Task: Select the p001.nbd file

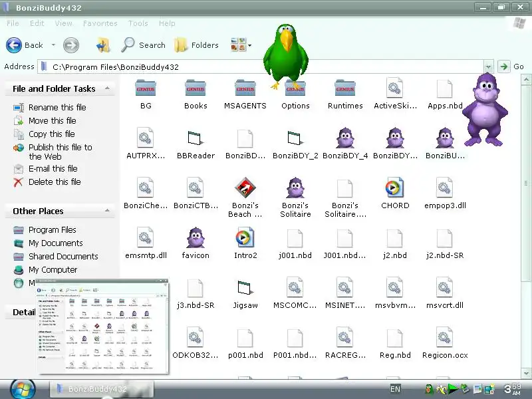Action: [x=245, y=338]
